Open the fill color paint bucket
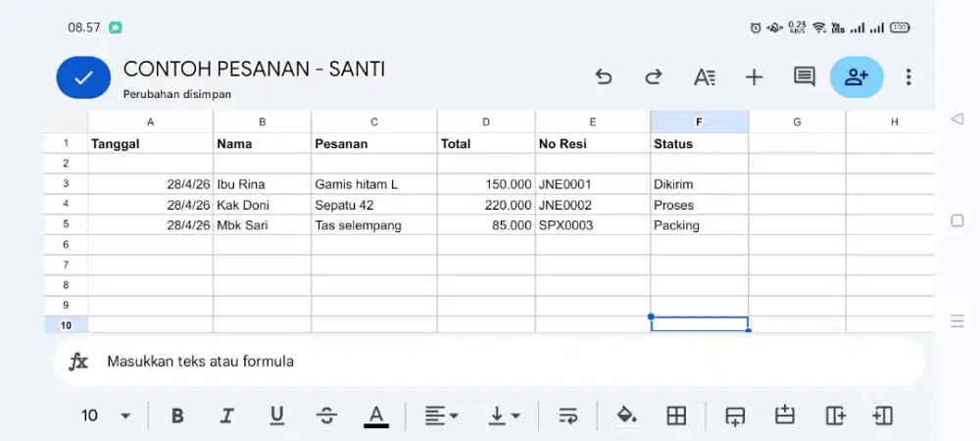 point(627,416)
